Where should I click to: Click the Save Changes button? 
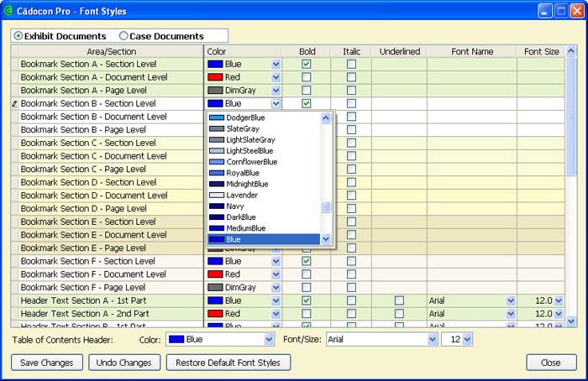coord(47,363)
